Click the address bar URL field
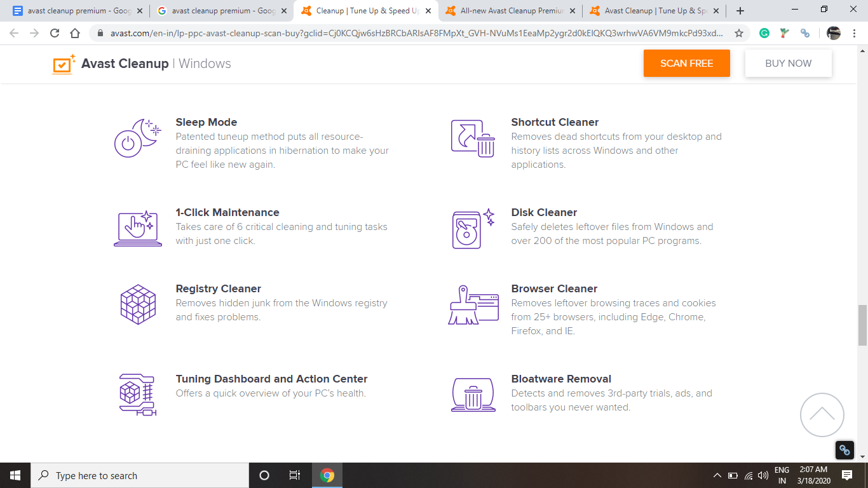Screen dimensions: 868x488 pos(413,34)
